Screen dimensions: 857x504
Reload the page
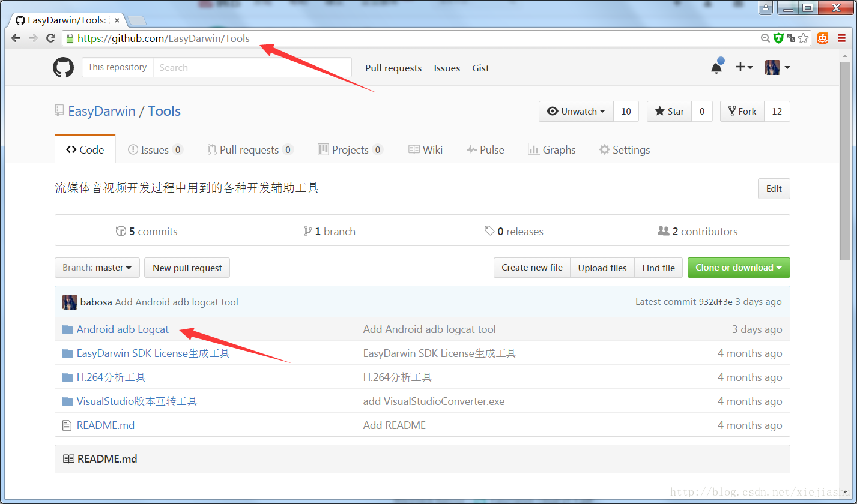pyautogui.click(x=51, y=38)
